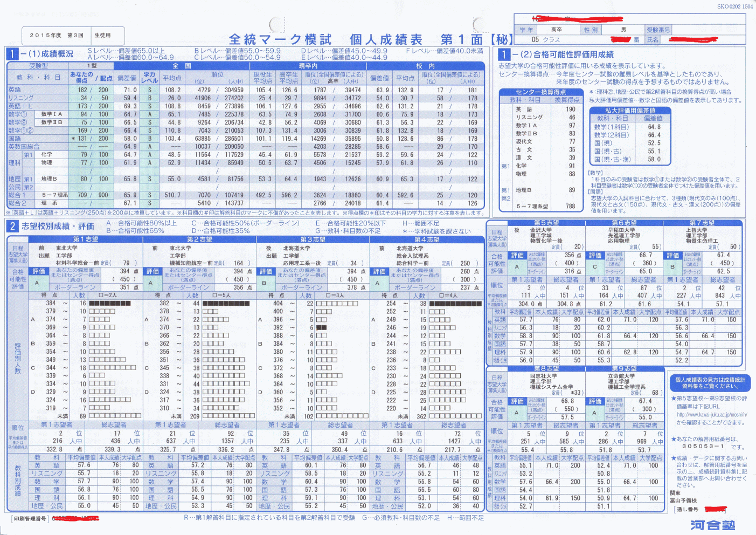Click 金沢大学 in 第5志望
The height and width of the screenshot is (535, 756).
541,230
